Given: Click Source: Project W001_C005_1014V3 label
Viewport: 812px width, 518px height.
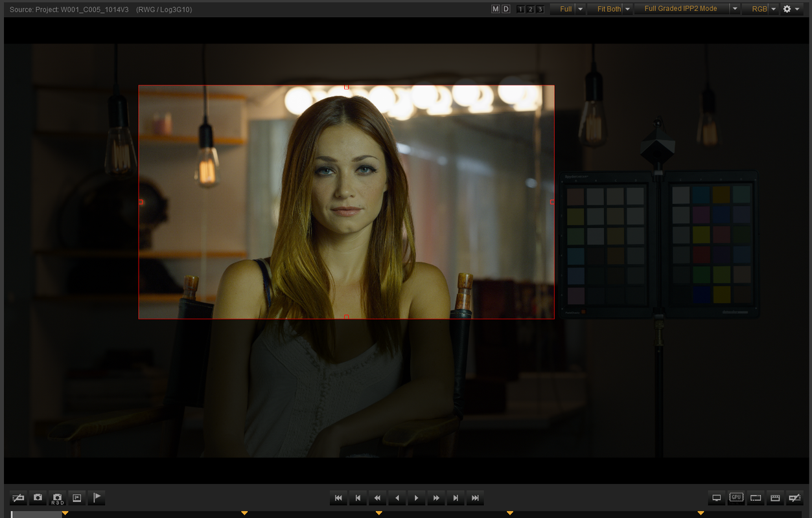Looking at the screenshot, I should tap(69, 10).
